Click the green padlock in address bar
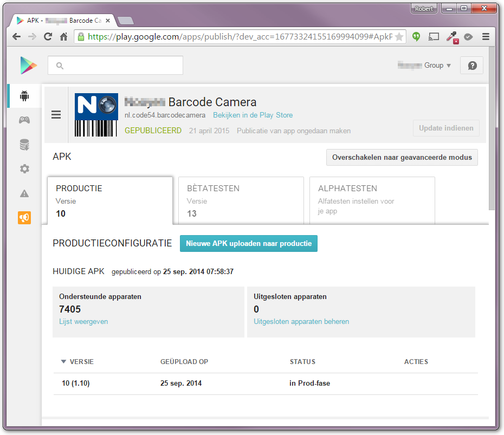Viewport: 504px width, 435px height. pos(81,37)
